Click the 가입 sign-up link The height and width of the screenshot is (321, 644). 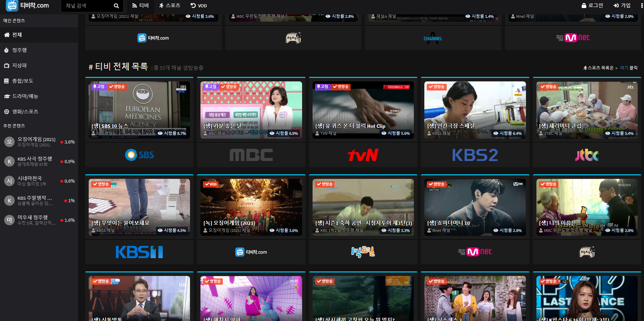click(x=622, y=6)
